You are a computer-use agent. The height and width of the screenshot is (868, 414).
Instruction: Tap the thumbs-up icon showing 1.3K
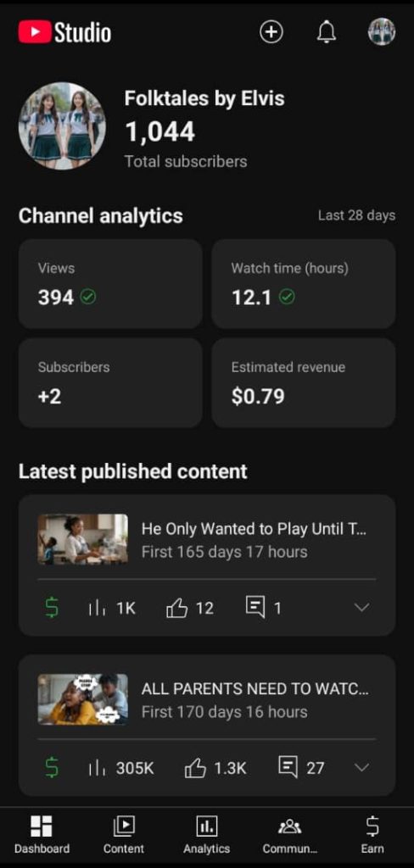click(x=195, y=768)
